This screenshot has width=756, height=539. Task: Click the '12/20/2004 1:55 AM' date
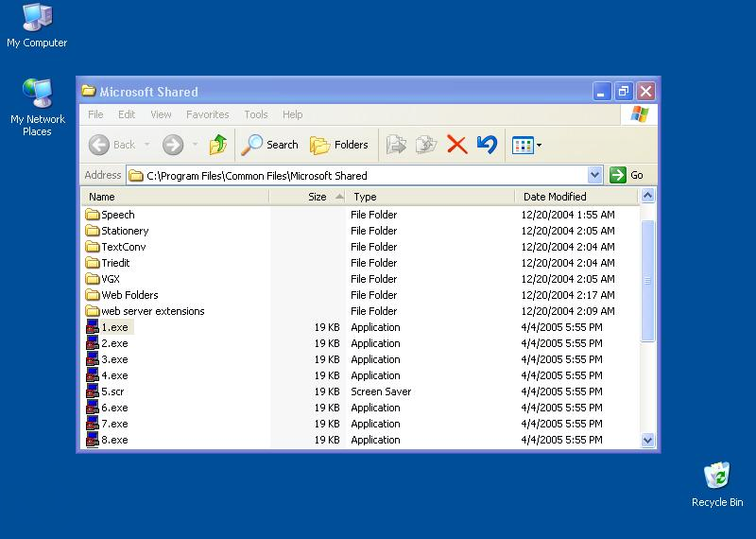click(x=568, y=215)
